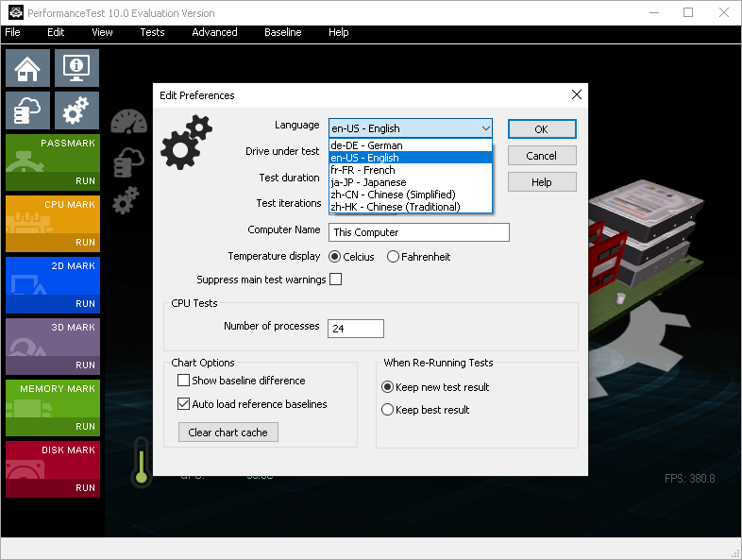
Task: Click the grey cloud database icon
Action: (x=128, y=162)
